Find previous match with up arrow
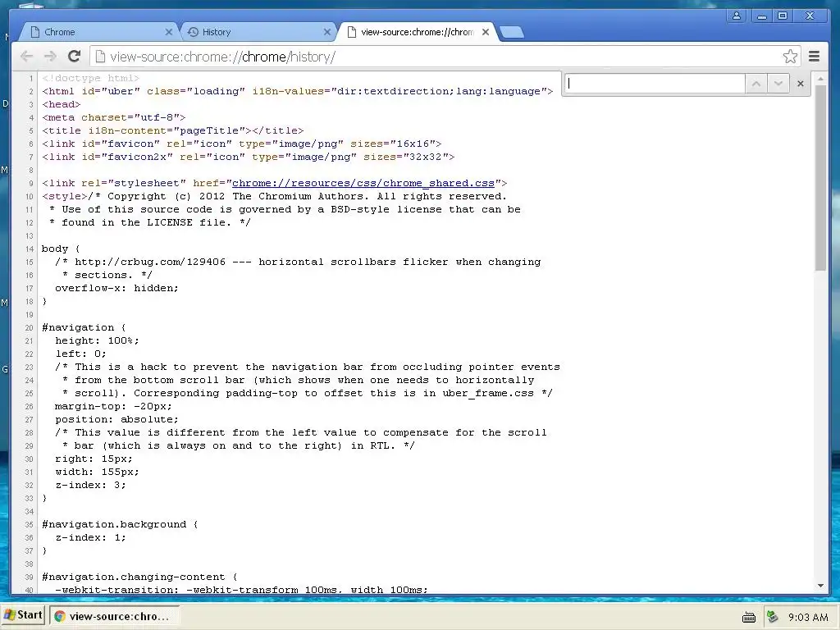The height and width of the screenshot is (630, 840). [756, 84]
